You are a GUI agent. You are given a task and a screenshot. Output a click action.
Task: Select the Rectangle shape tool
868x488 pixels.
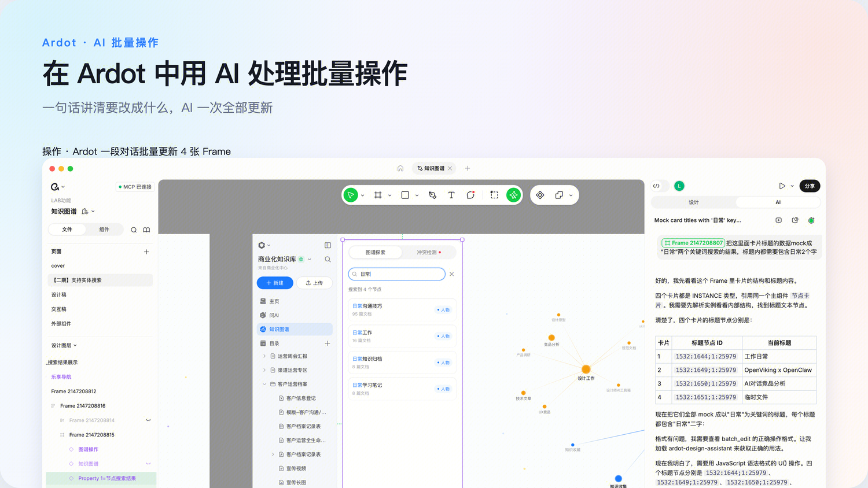[405, 195]
